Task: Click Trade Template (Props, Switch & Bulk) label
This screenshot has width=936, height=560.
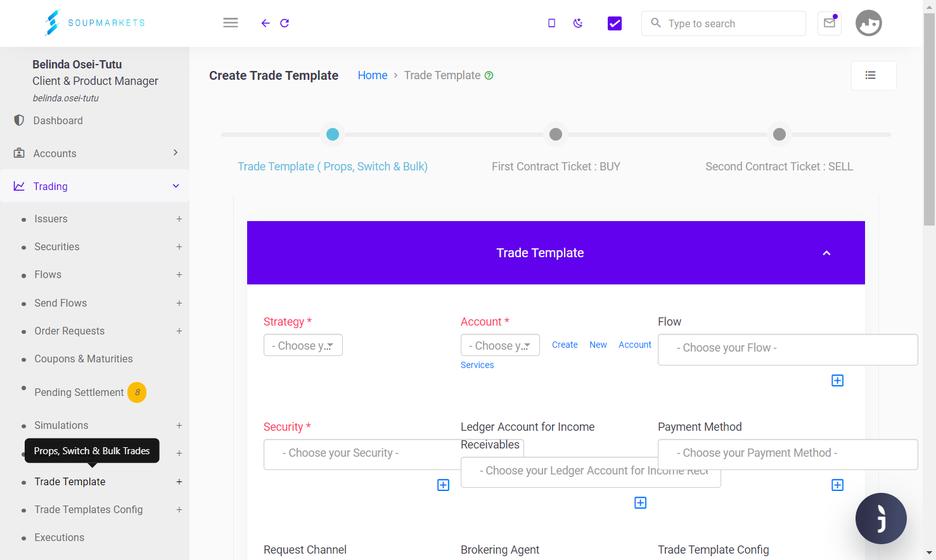Action: coord(333,167)
